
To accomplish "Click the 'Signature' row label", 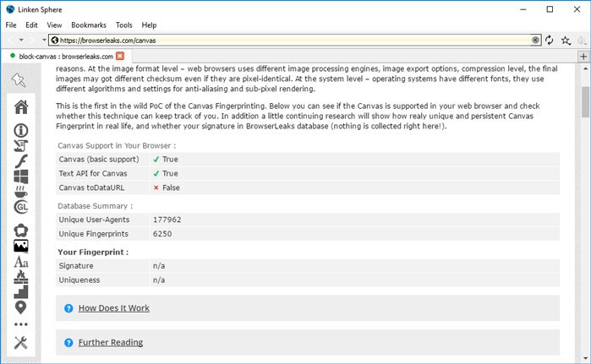I will point(76,266).
